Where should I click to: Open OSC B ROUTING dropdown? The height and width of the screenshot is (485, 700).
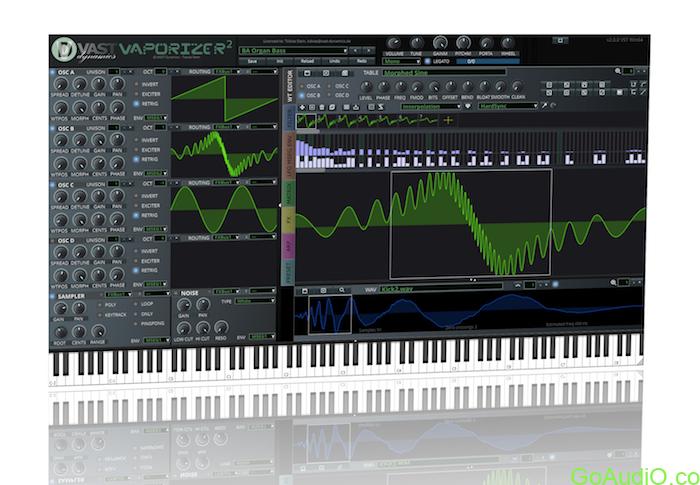click(227, 127)
